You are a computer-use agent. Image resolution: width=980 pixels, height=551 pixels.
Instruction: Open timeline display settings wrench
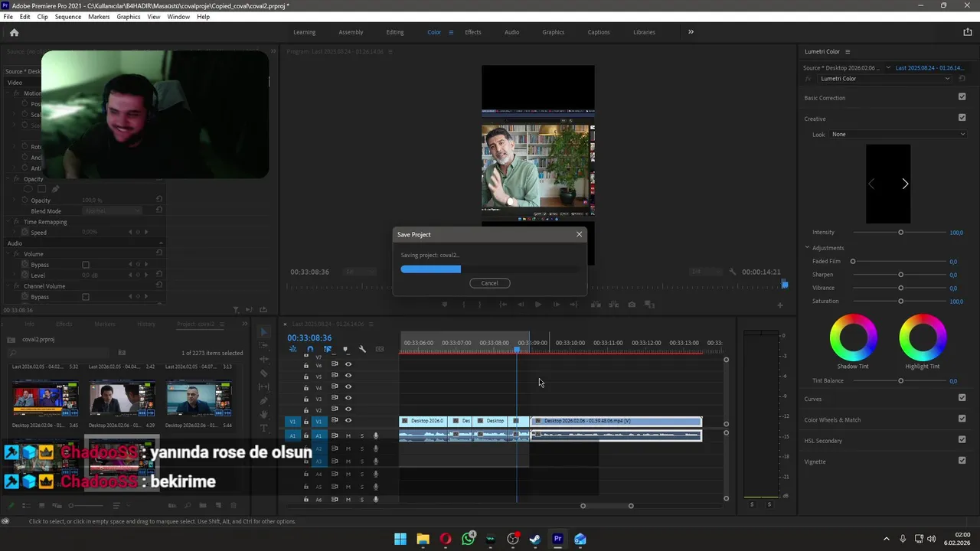pos(362,349)
